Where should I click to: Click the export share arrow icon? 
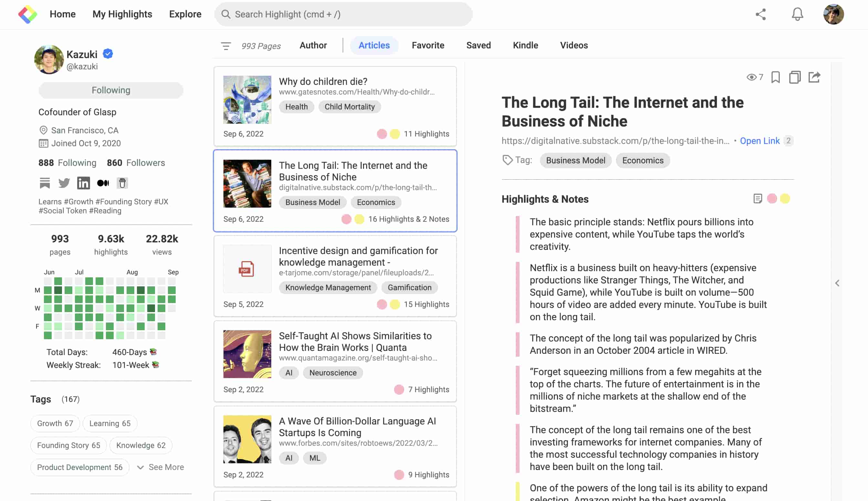click(814, 77)
